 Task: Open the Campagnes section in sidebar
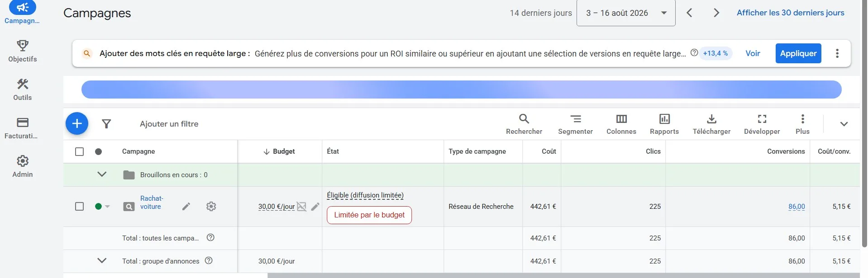(x=22, y=13)
